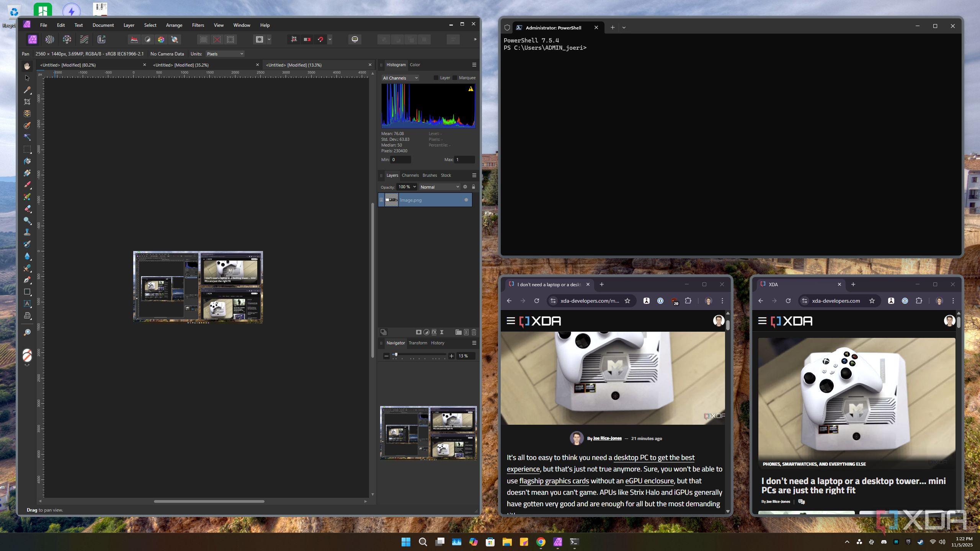Apply Auto Colors wheel icon

[x=161, y=39]
